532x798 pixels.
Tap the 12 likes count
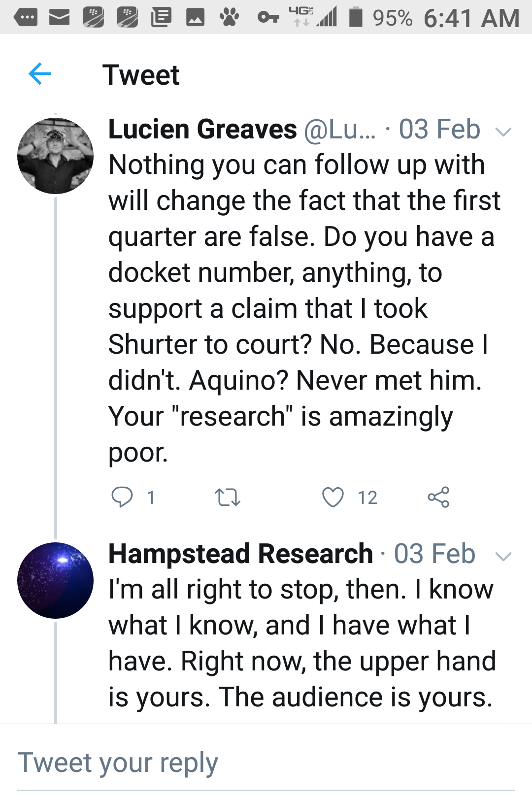click(x=367, y=498)
